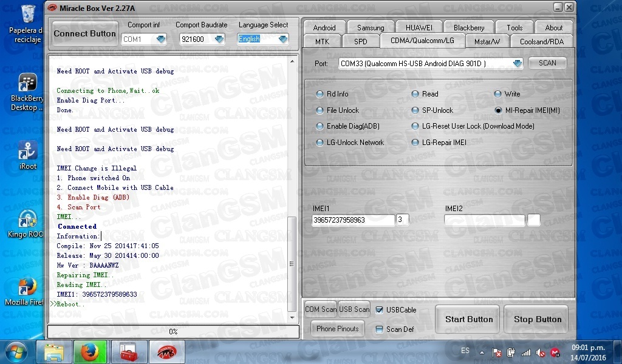622x364 pixels.
Task: Open the Tools tab
Action: (514, 28)
